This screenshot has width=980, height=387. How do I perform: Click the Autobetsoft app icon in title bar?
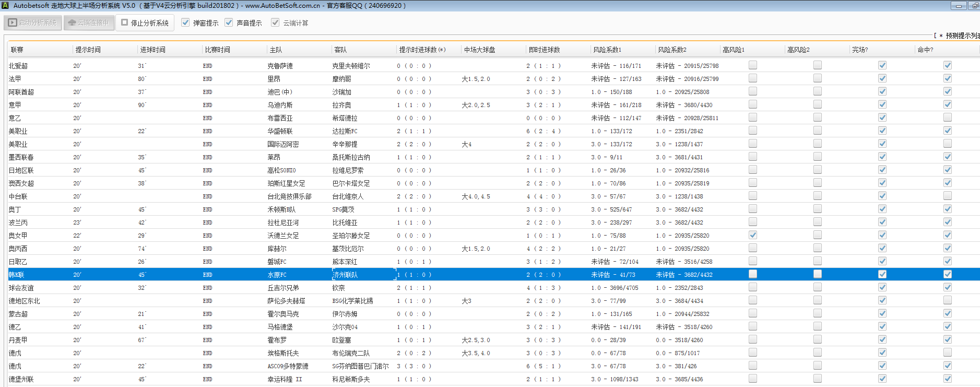click(x=5, y=5)
